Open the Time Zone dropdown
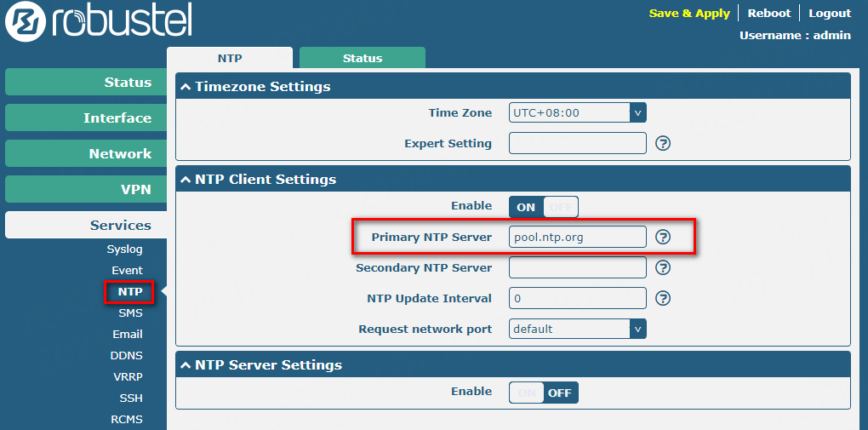This screenshot has height=430, width=868. 577,112
